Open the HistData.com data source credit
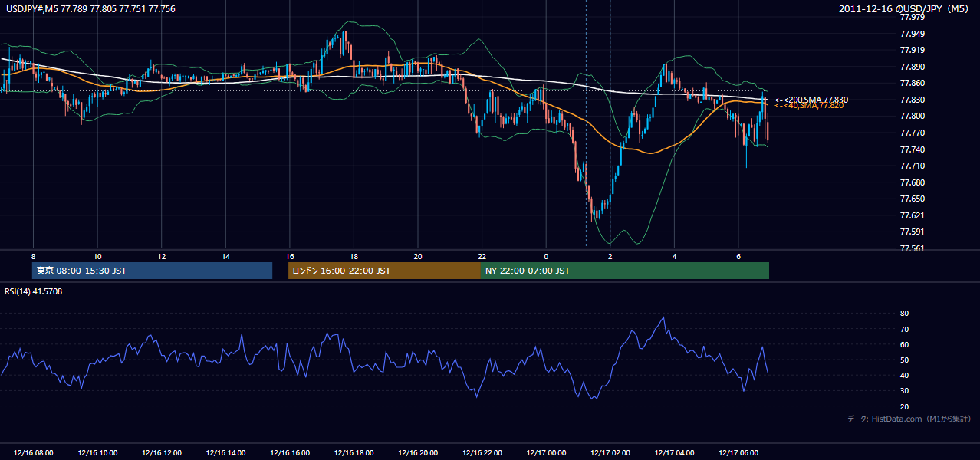 909,419
